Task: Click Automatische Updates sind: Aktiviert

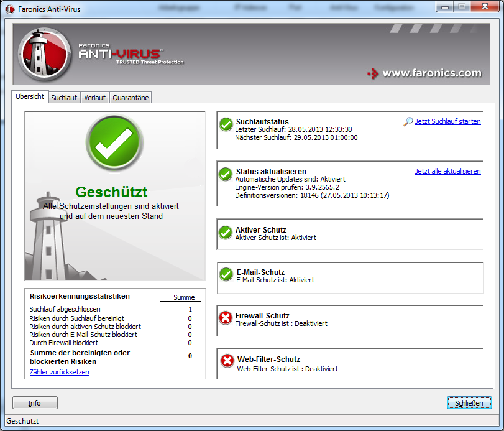Action: click(x=290, y=179)
